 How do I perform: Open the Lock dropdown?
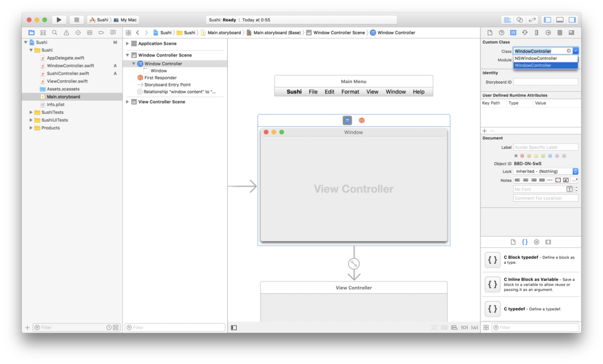(x=546, y=171)
